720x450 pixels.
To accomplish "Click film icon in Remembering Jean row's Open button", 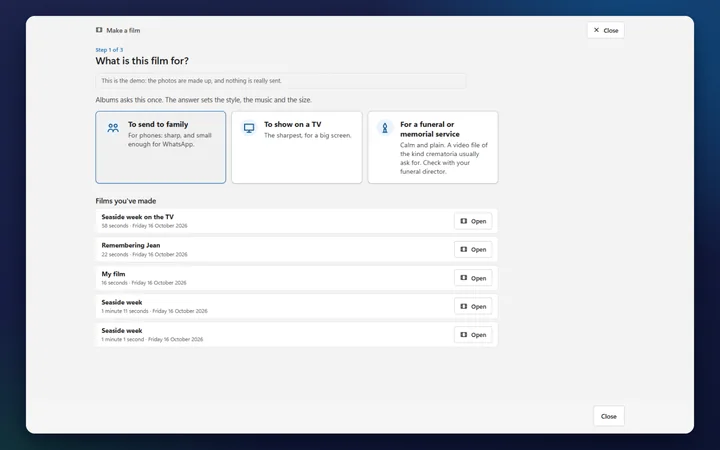I will 464,249.
